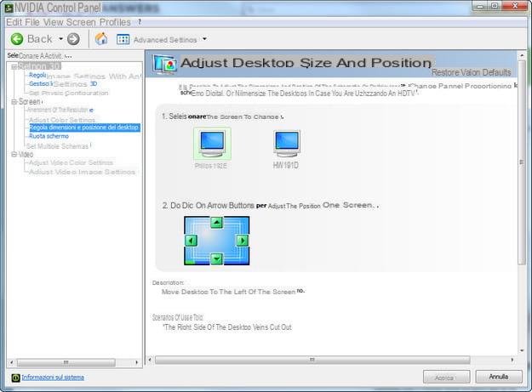532x392 pixels.
Task: Click main panel scroll down arrow
Action: pos(522,350)
